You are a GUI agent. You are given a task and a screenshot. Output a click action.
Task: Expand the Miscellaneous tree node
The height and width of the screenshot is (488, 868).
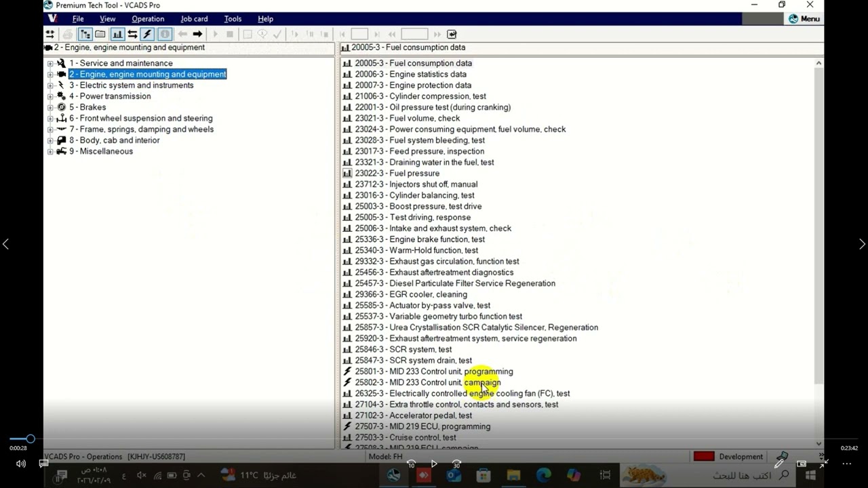(50, 151)
